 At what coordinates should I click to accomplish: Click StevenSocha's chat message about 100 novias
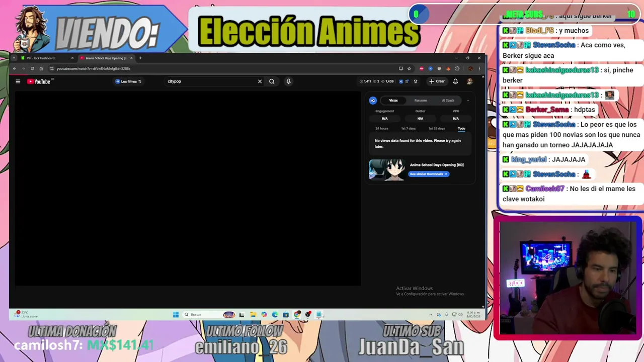[572, 135]
